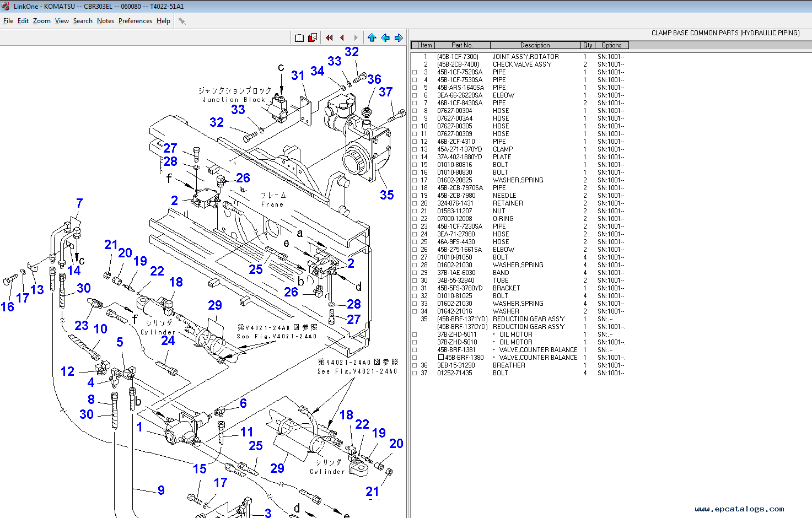
Task: Click the Options column header
Action: (611, 45)
